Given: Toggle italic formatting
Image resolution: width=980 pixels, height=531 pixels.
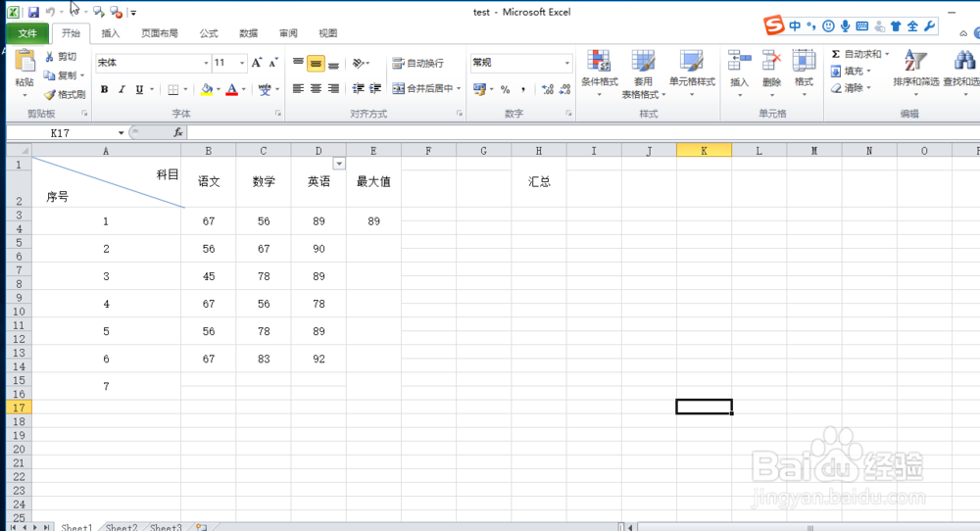Looking at the screenshot, I should click(x=122, y=89).
